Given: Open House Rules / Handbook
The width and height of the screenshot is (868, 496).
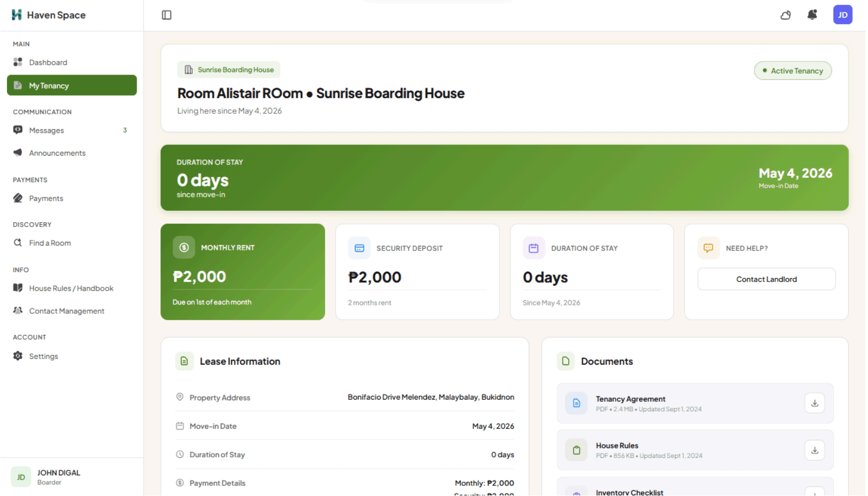Looking at the screenshot, I should point(72,288).
